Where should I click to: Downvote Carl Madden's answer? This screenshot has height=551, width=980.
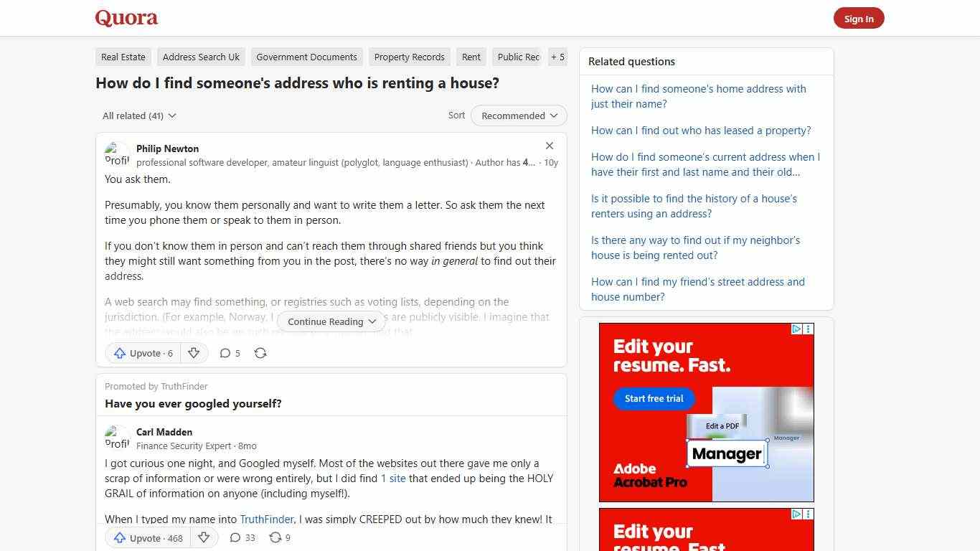204,537
